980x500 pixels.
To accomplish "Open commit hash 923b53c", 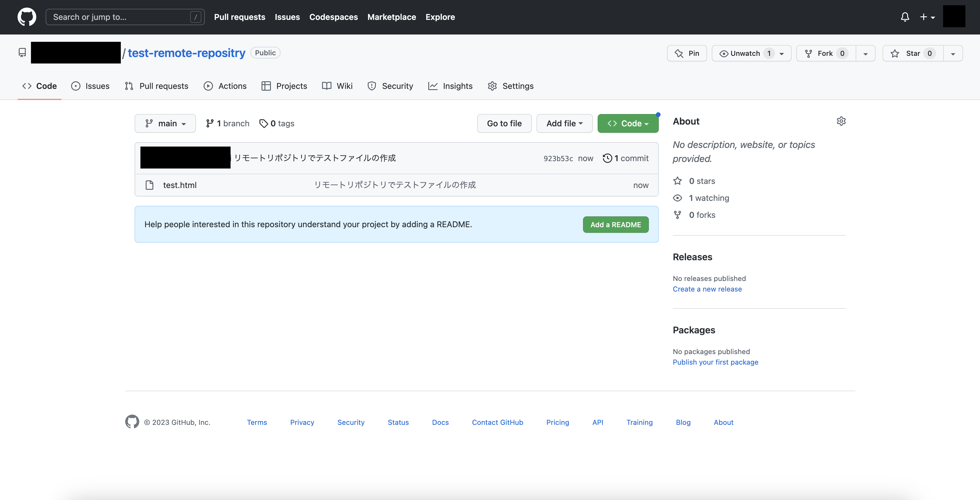I will point(558,158).
